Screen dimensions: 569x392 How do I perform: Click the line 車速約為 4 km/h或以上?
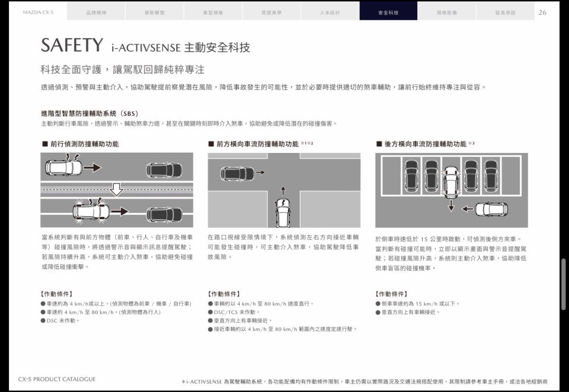click(x=116, y=303)
